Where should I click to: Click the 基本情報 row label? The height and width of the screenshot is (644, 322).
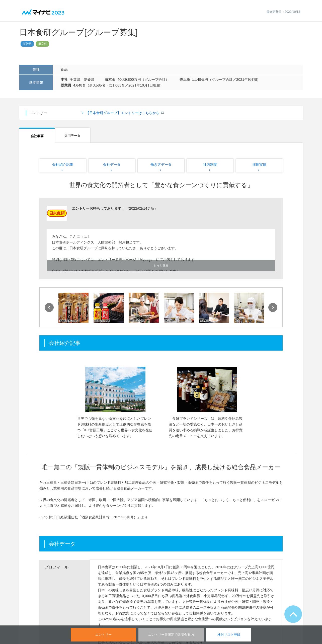[36, 83]
